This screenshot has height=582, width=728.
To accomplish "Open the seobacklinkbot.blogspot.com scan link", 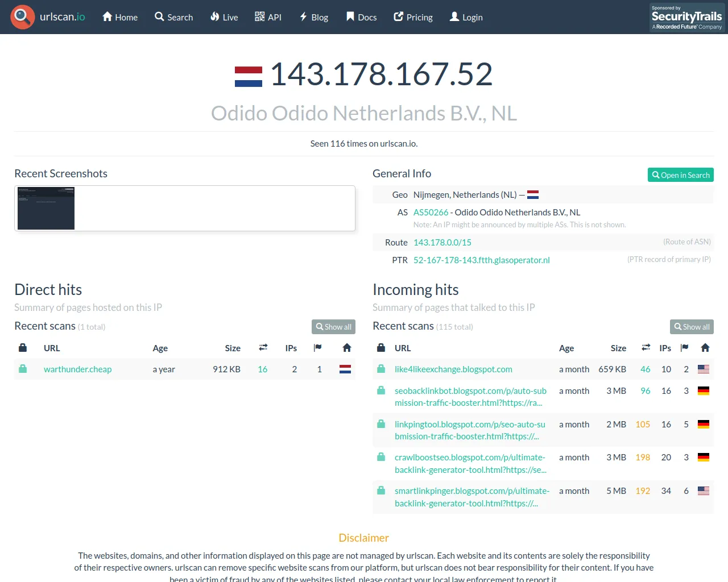I will coord(470,397).
